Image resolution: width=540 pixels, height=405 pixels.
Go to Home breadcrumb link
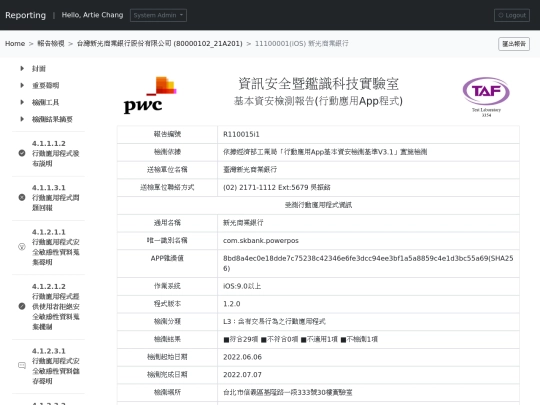point(15,43)
